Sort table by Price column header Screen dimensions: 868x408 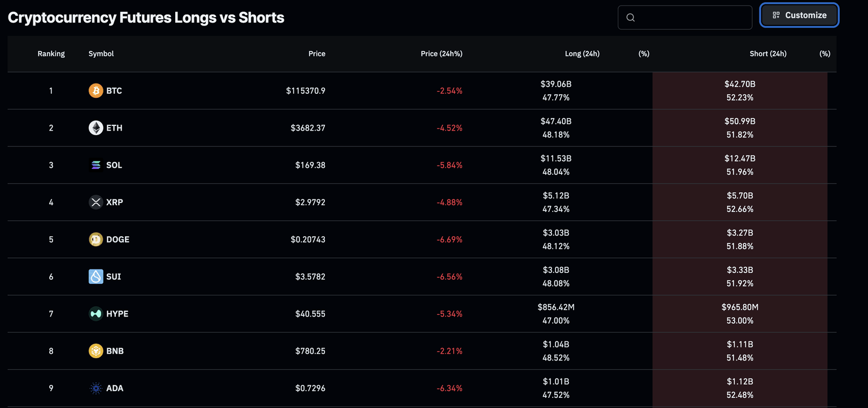coord(316,54)
